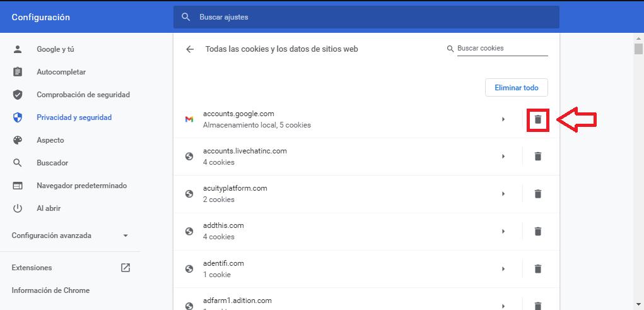
Task: Click the back arrow beside cookies title
Action: (x=190, y=49)
